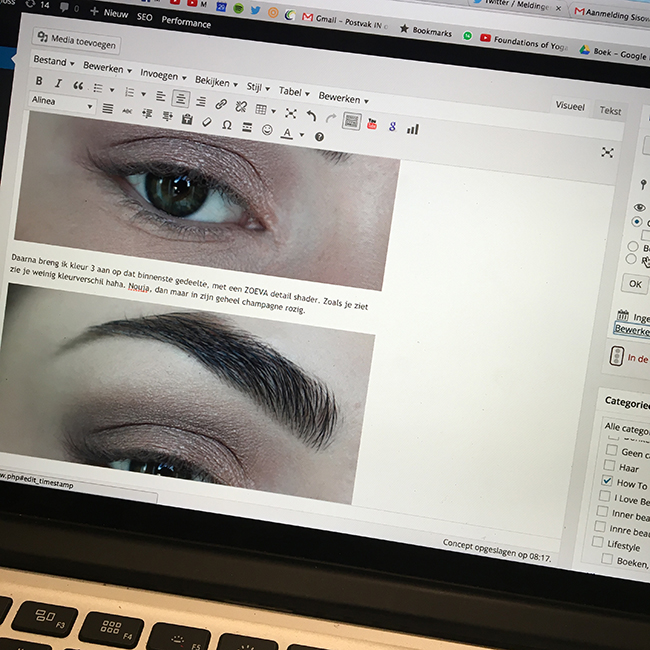Open the table icon dropdown arrow

(x=274, y=111)
